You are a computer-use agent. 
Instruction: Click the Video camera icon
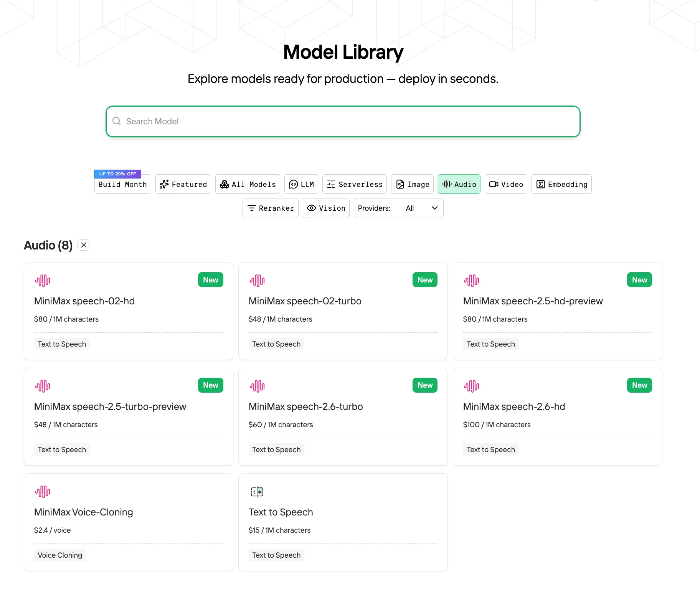coord(494,184)
